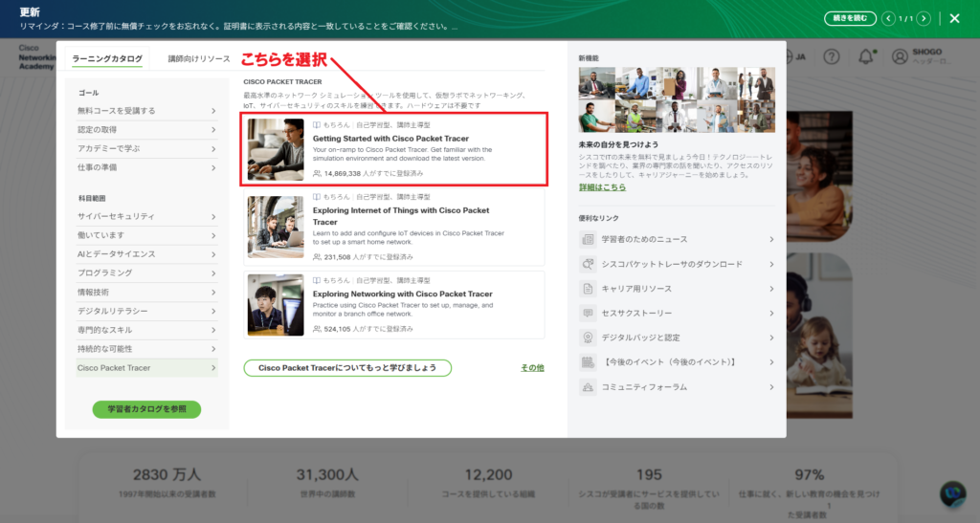980x523 pixels.
Task: Switch to the 講師向けリソース tab
Action: 199,58
